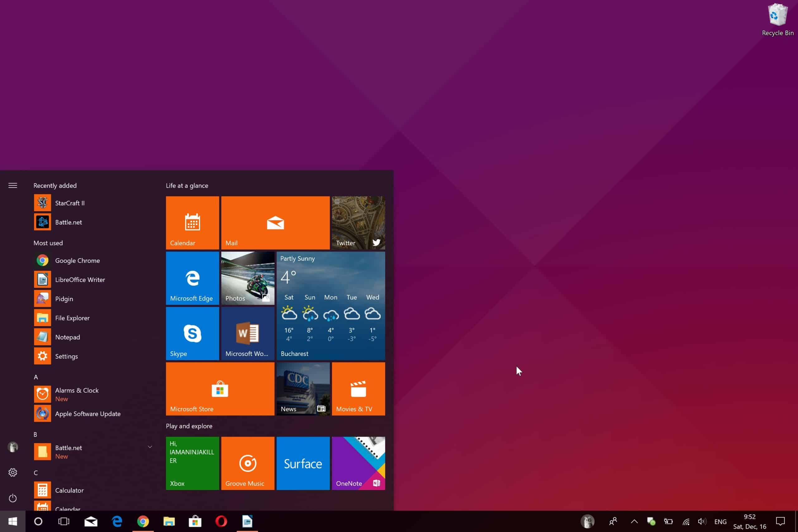Open File Explorer from Start menu
Viewport: 798px width, 532px height.
[72, 318]
